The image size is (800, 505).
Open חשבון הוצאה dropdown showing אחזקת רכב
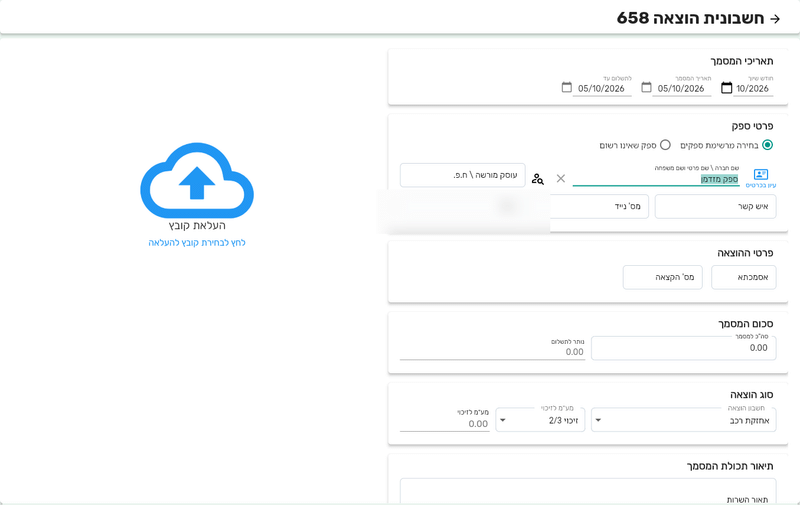(684, 420)
